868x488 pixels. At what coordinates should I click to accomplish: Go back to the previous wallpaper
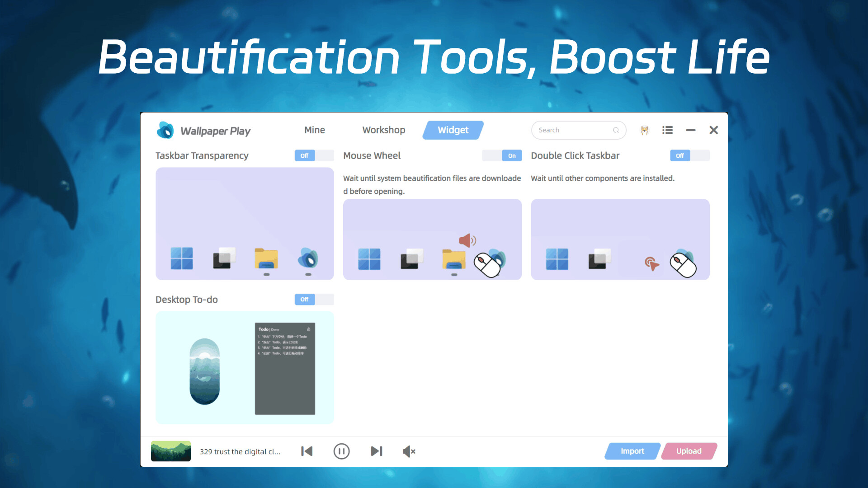pyautogui.click(x=307, y=451)
